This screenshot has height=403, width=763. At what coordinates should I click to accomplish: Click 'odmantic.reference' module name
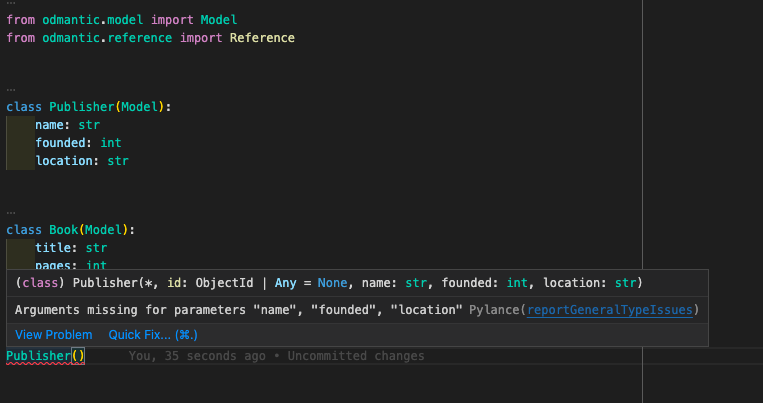(x=107, y=38)
